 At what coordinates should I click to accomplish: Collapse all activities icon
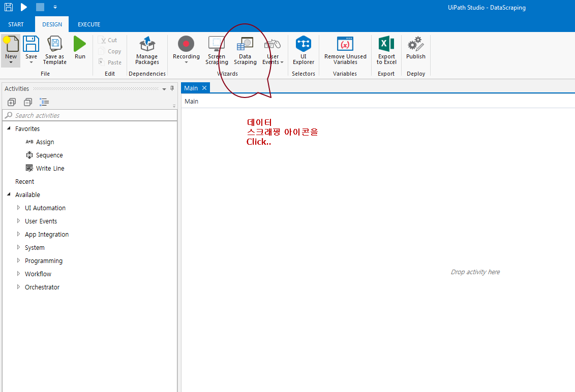pos(28,102)
